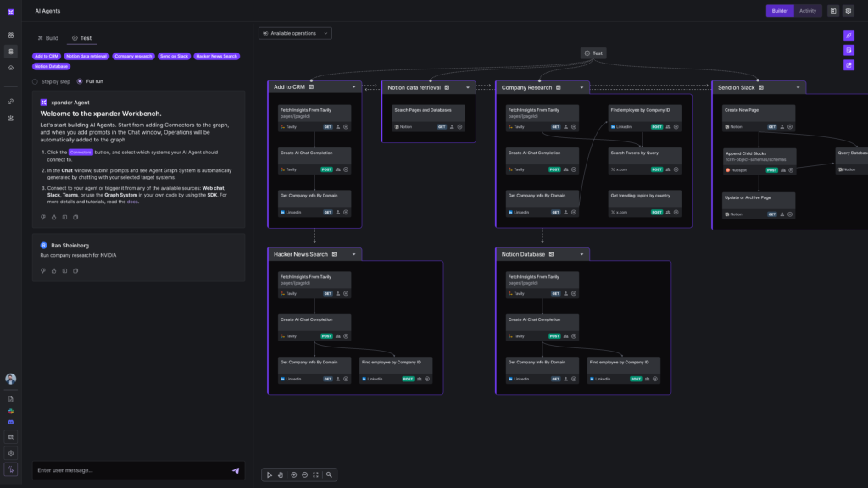Click the purple note-edit icon at right edge
Image resolution: width=868 pixels, height=488 pixels.
pos(849,50)
